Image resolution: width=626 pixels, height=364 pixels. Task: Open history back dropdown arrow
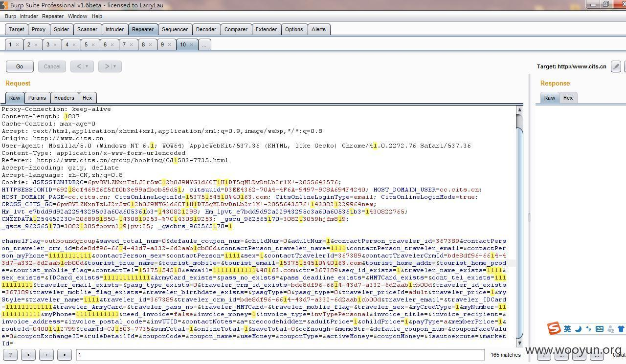pyautogui.click(x=87, y=66)
